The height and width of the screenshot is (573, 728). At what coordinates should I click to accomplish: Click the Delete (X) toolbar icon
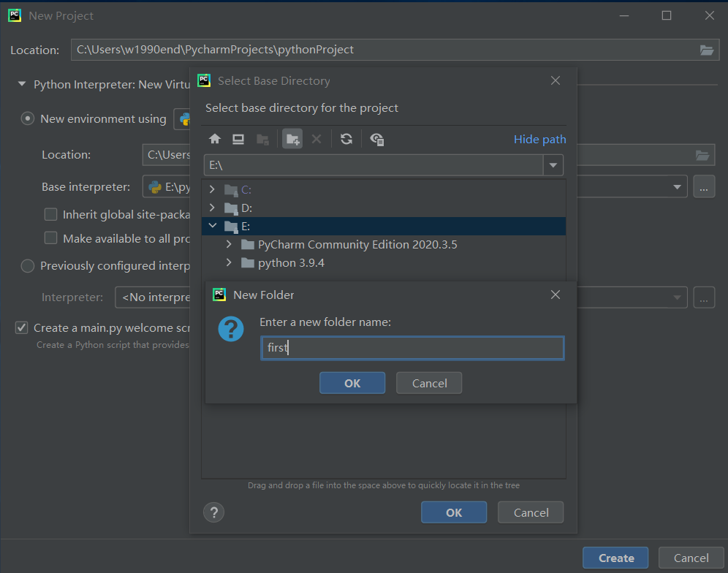click(x=316, y=139)
